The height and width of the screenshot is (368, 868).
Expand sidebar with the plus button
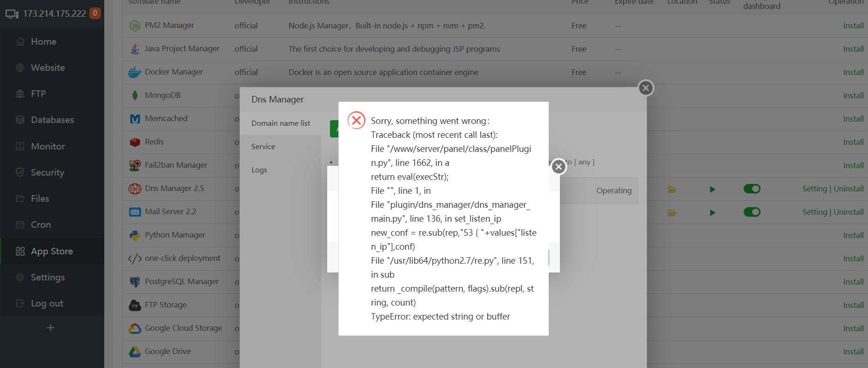pos(51,328)
